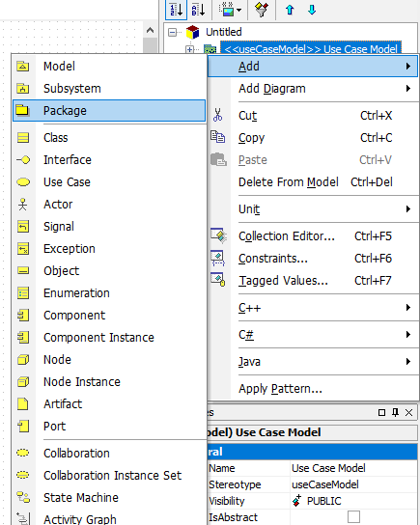420x525 pixels.
Task: Pin the properties panel
Action: 396,412
